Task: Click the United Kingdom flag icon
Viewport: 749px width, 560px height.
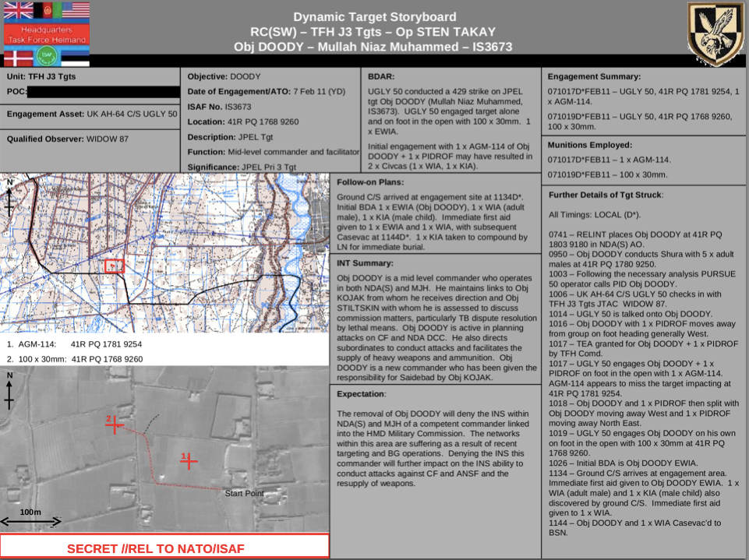Action: point(18,10)
